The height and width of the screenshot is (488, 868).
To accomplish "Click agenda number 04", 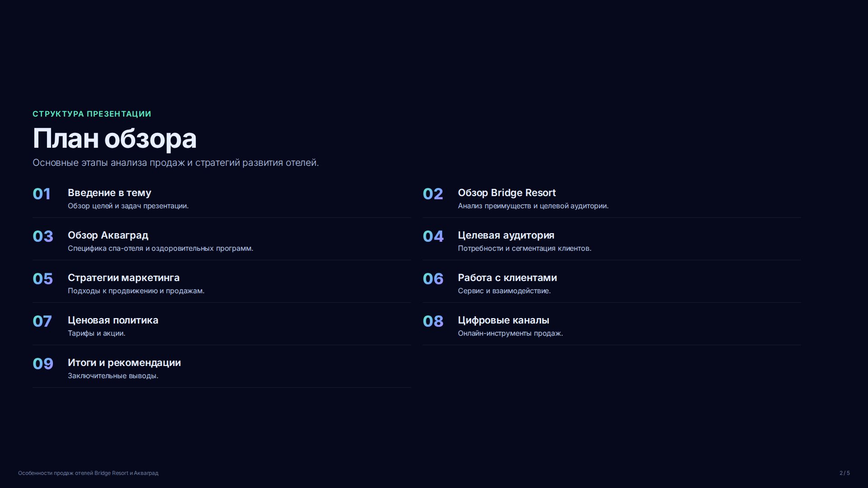I will [433, 236].
